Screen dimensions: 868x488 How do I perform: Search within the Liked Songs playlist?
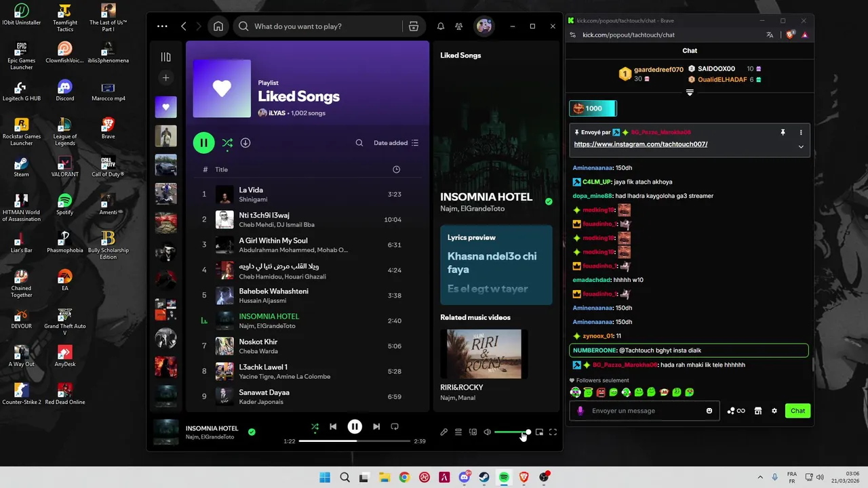[359, 143]
